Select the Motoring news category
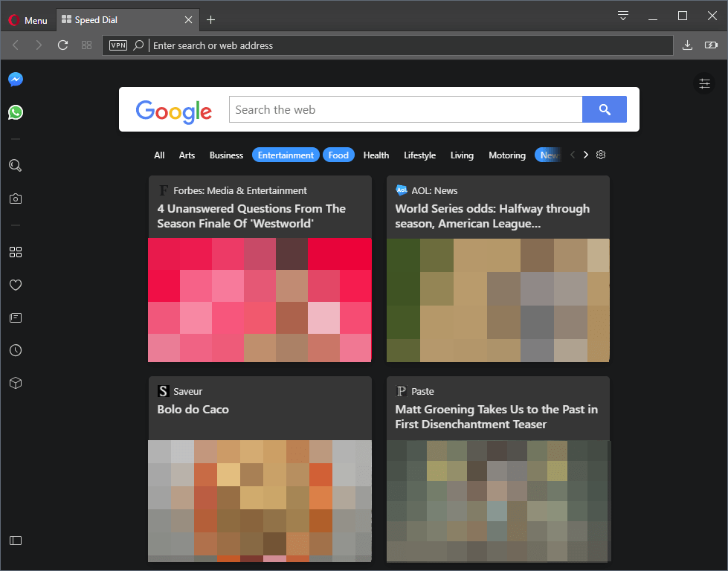Screen dimensions: 728x571 507,155
